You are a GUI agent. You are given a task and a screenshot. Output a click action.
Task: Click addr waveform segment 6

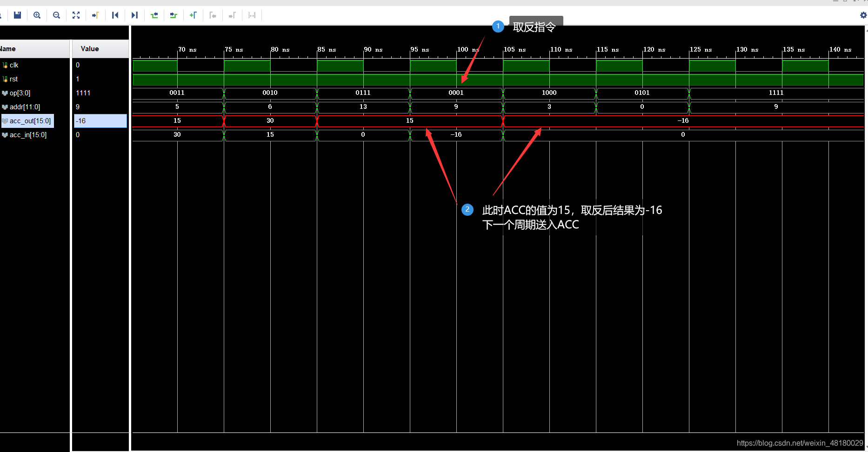pos(270,107)
